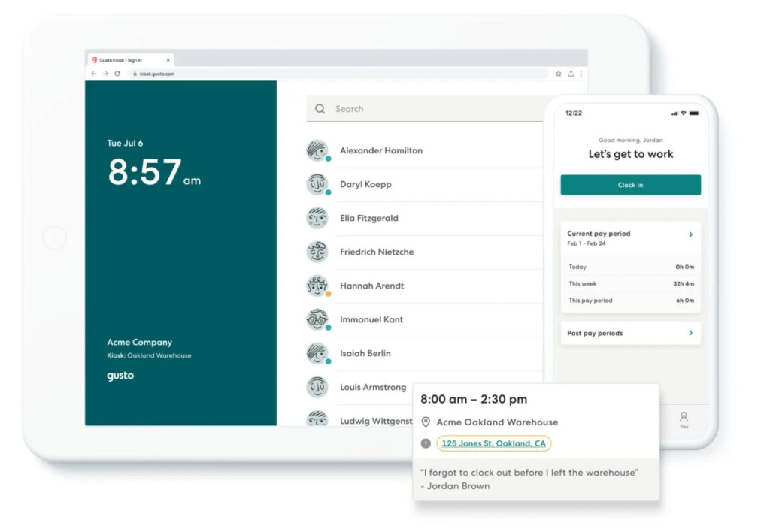The height and width of the screenshot is (532, 770).
Task: Choose Louis Armstrong from the list
Action: tap(373, 387)
